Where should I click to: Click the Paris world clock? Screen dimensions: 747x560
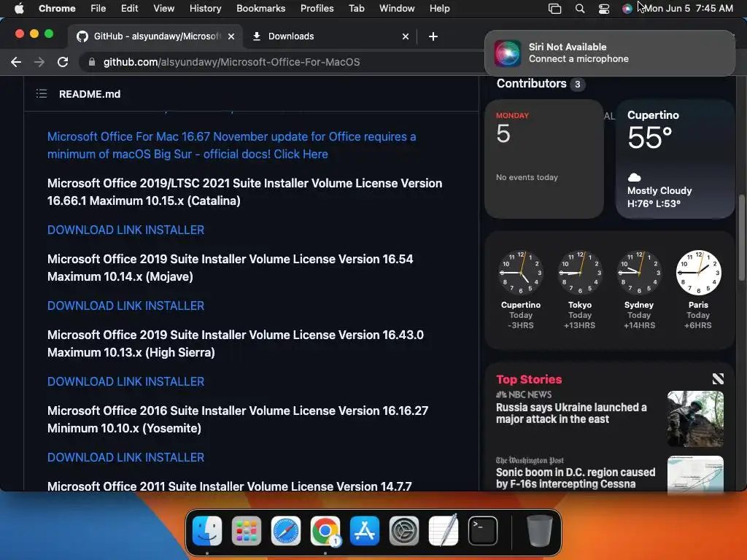[x=698, y=273]
